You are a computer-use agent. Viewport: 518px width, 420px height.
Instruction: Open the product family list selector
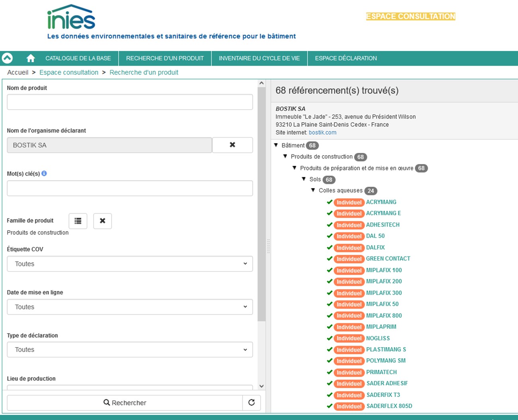78,221
